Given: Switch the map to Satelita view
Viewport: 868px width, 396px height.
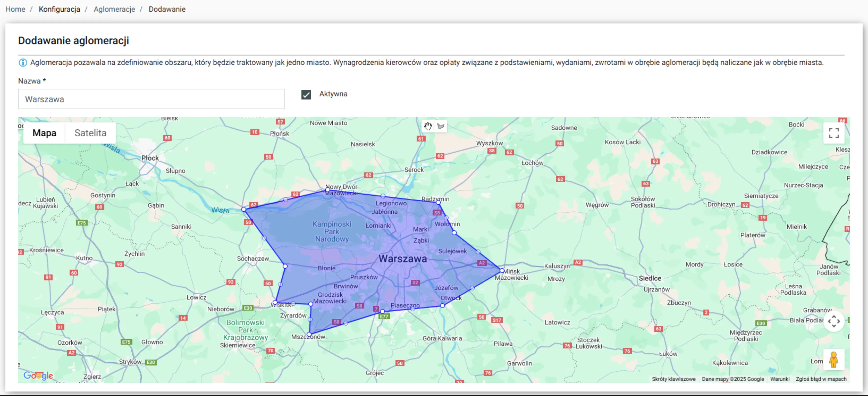Looking at the screenshot, I should coord(90,133).
